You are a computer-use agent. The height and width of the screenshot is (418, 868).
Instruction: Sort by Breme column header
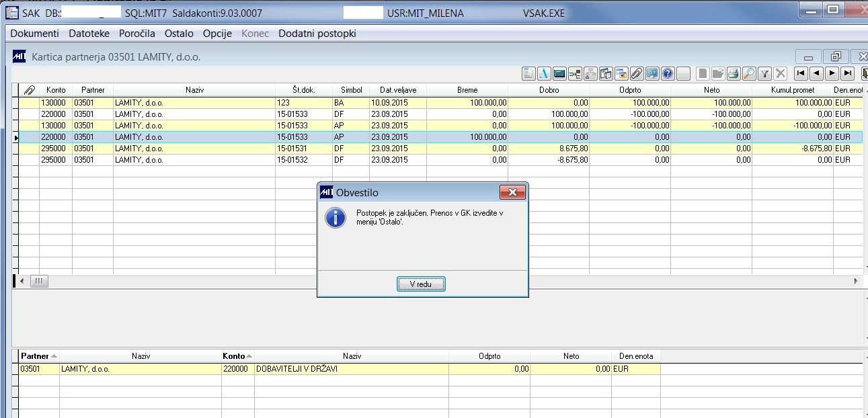(467, 90)
